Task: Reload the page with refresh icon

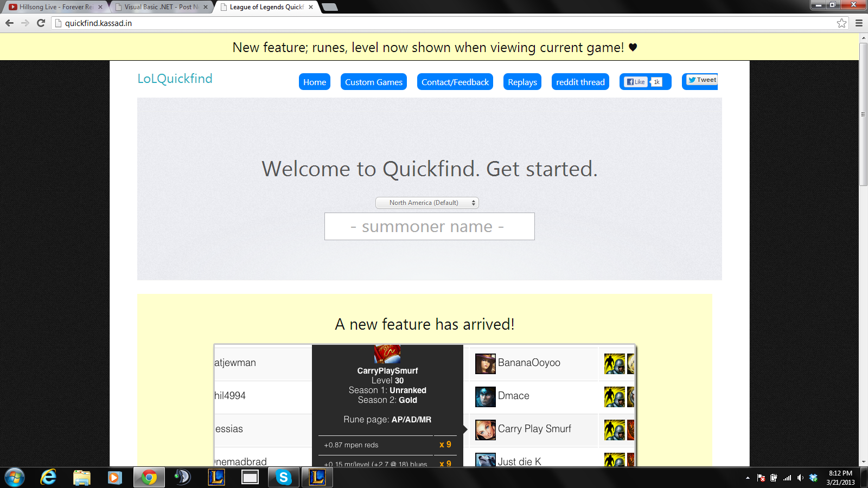Action: coord(41,23)
